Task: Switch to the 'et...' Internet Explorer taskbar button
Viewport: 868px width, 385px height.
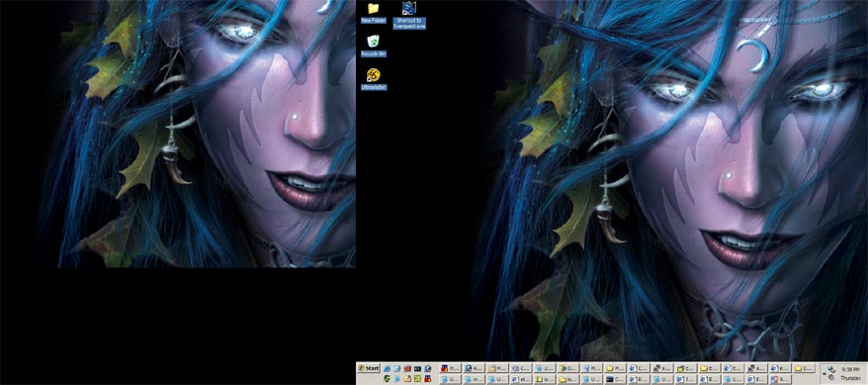Action: pyautogui.click(x=521, y=379)
